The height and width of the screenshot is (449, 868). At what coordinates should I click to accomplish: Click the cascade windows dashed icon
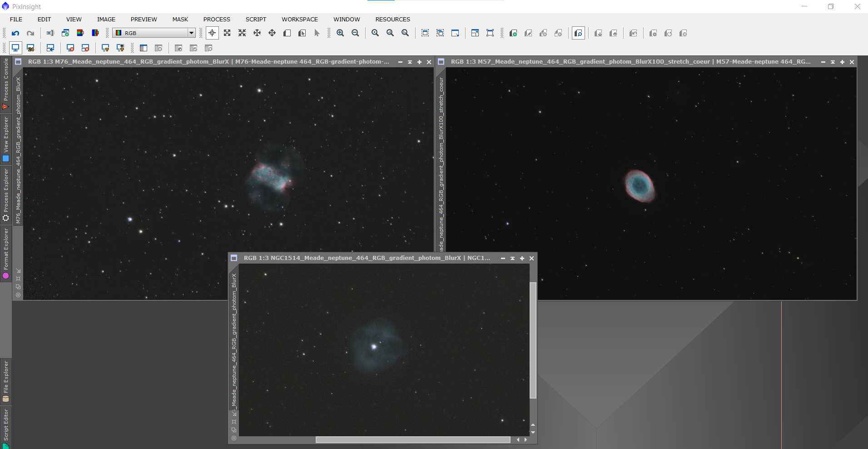point(440,33)
